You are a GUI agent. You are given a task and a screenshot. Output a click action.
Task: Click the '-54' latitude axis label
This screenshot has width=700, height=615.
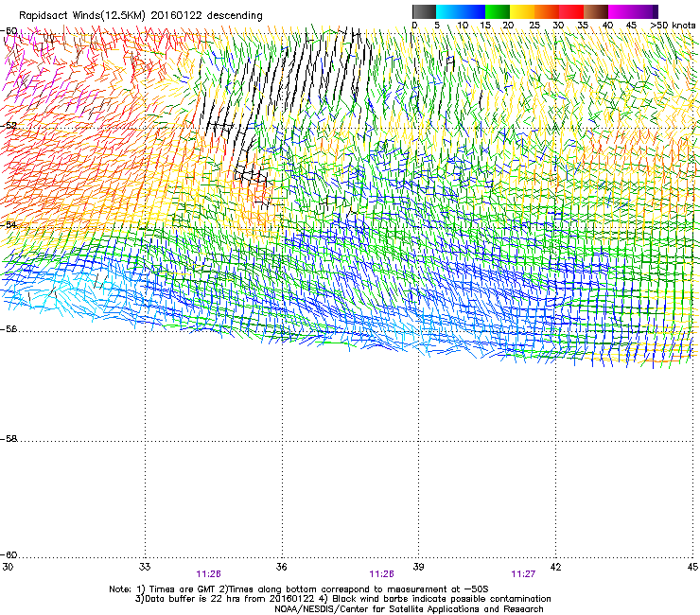[9, 224]
